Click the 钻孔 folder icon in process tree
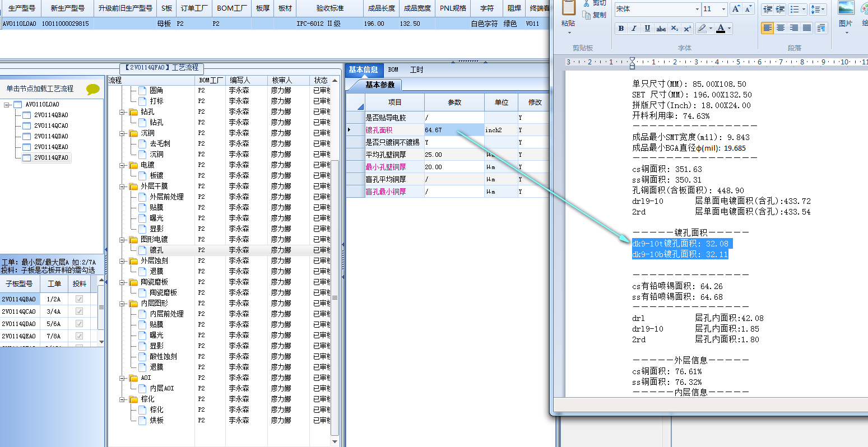The image size is (868, 447). pos(133,112)
